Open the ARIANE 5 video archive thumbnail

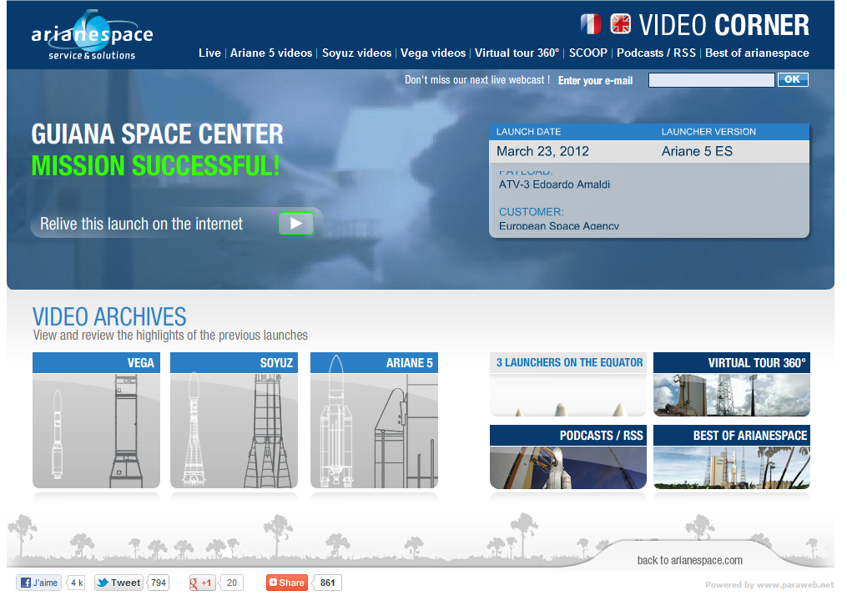click(375, 421)
